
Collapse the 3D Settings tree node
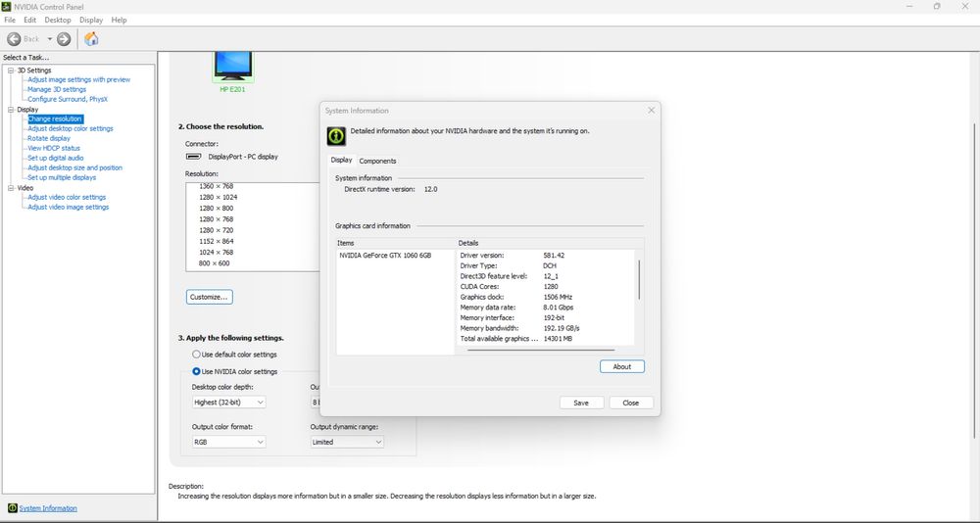click(11, 70)
